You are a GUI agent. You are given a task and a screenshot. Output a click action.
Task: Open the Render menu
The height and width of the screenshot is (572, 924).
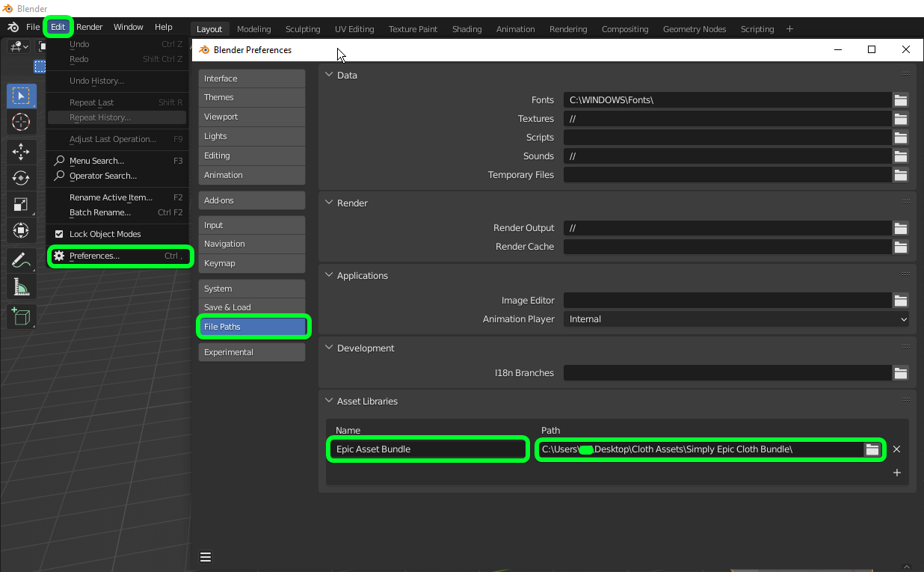pyautogui.click(x=90, y=27)
